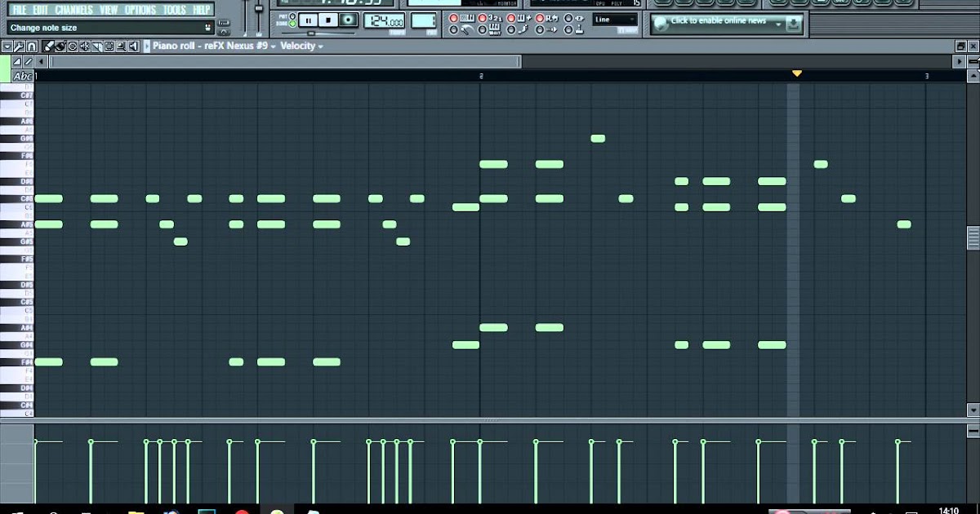The image size is (980, 514).
Task: Select the Mute tool in piano roll
Action: 85,47
